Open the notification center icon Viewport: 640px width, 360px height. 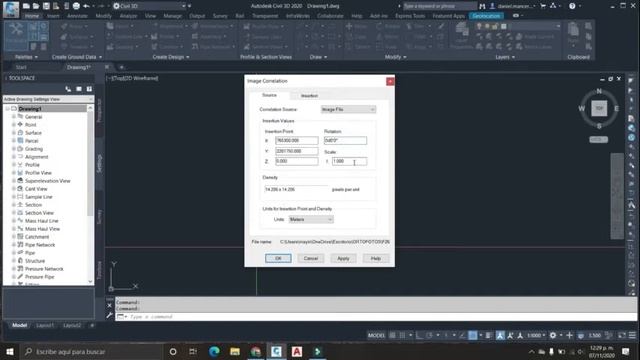pyautogui.click(x=626, y=351)
